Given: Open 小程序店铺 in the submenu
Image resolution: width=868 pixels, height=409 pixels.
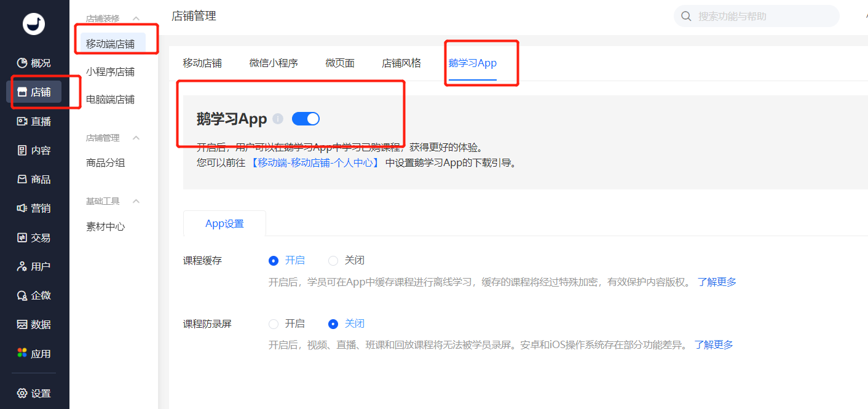Looking at the screenshot, I should pos(110,71).
